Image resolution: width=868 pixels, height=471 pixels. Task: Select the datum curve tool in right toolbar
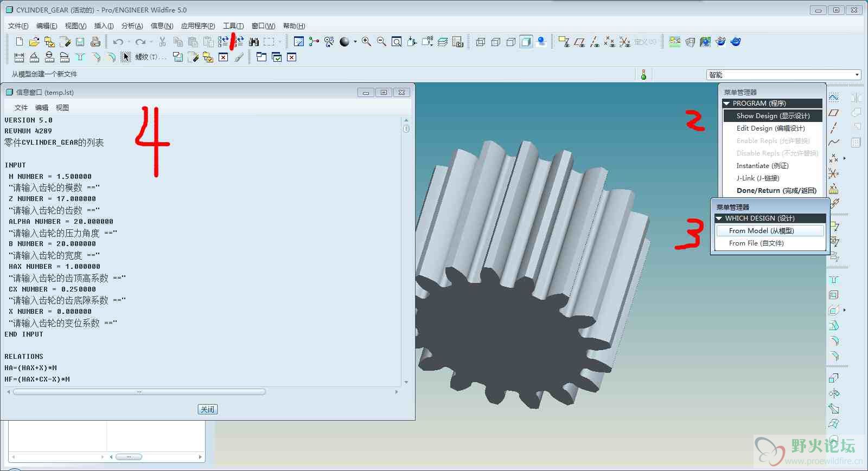(x=834, y=143)
